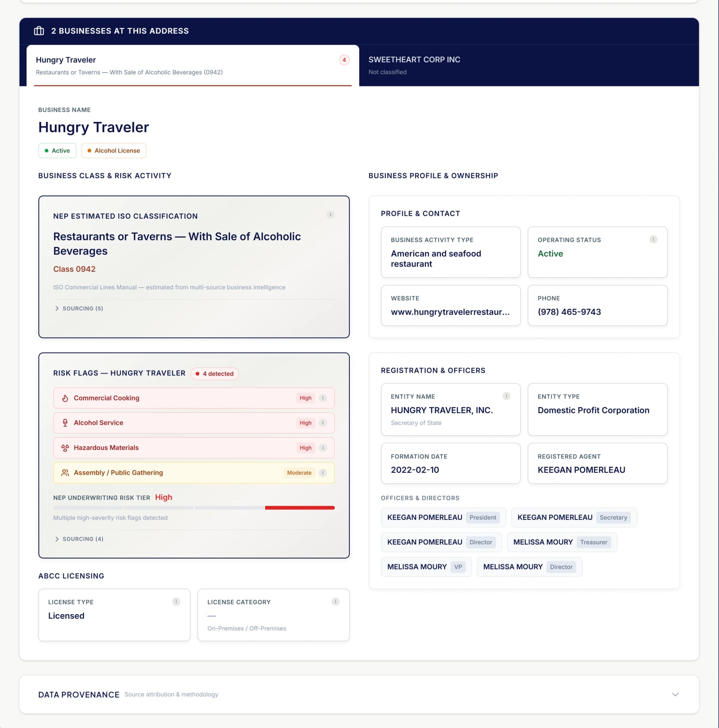719x728 pixels.
Task: Click the Alcohol Service wine glass icon
Action: (x=65, y=423)
